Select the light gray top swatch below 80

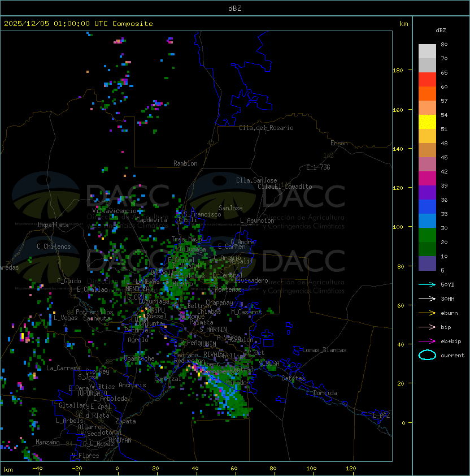tap(427, 51)
